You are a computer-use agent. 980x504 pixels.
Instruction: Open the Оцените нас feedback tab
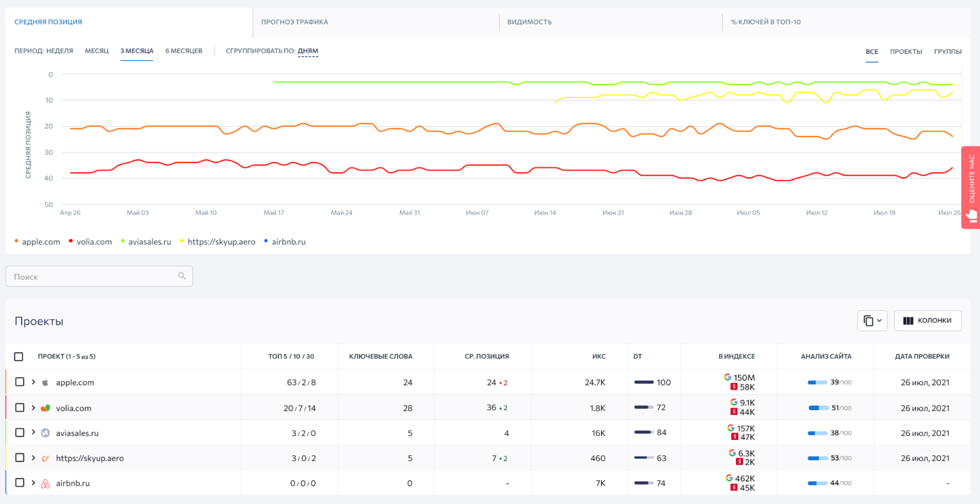(971, 187)
